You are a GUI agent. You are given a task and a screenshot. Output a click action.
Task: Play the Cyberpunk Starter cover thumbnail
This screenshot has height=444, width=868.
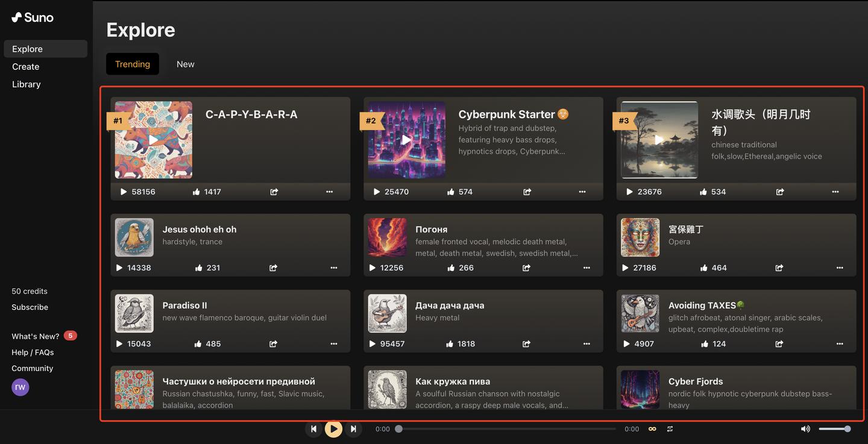[x=407, y=140]
